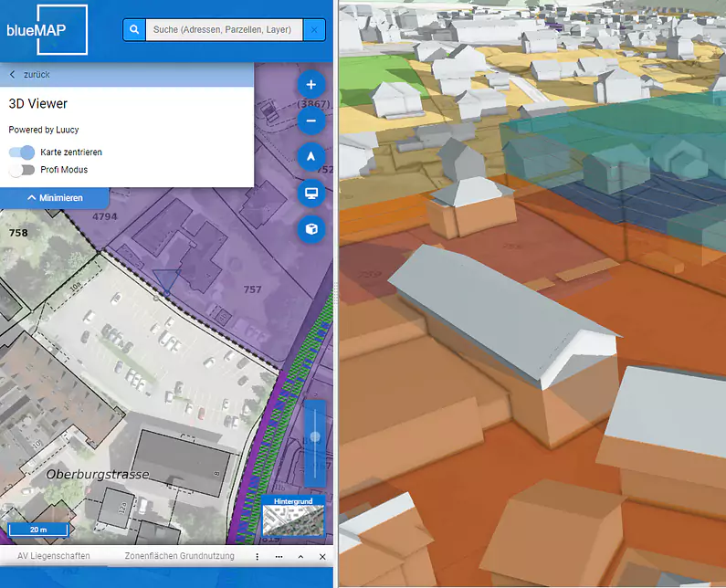726x588 pixels.
Task: Open the vertical three-dot menu
Action: 258,556
